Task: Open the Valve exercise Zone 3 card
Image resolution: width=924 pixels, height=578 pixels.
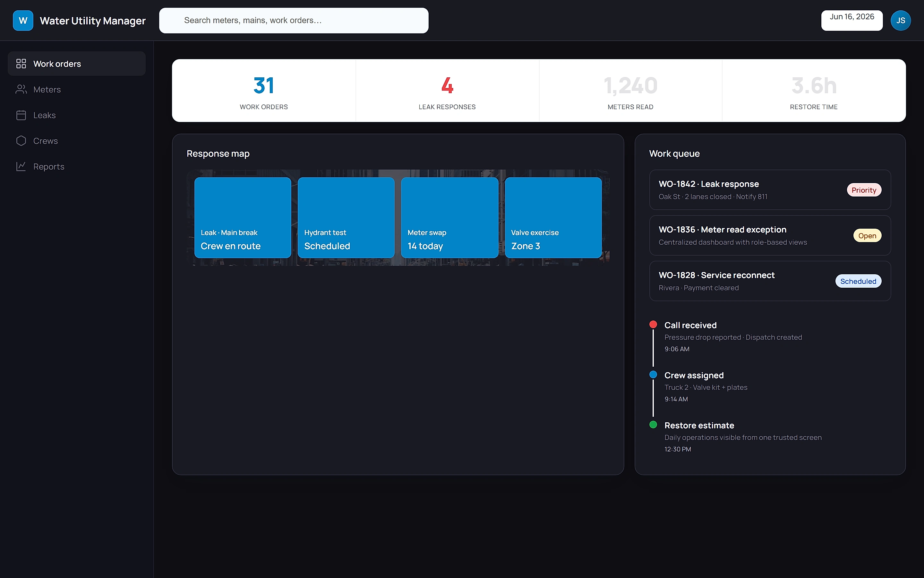Action: (553, 217)
